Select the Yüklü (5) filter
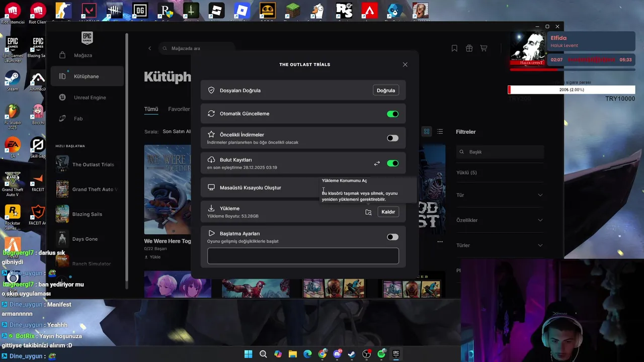The width and height of the screenshot is (644, 362). click(x=466, y=172)
